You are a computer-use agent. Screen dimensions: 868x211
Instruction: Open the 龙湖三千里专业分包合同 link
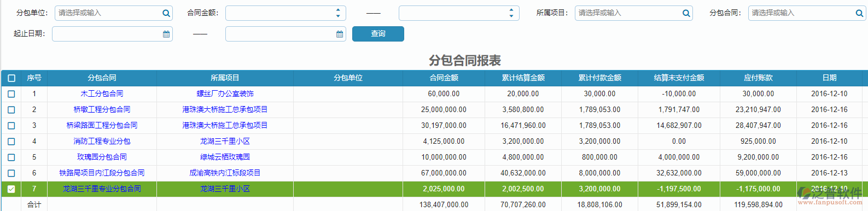[102, 189]
